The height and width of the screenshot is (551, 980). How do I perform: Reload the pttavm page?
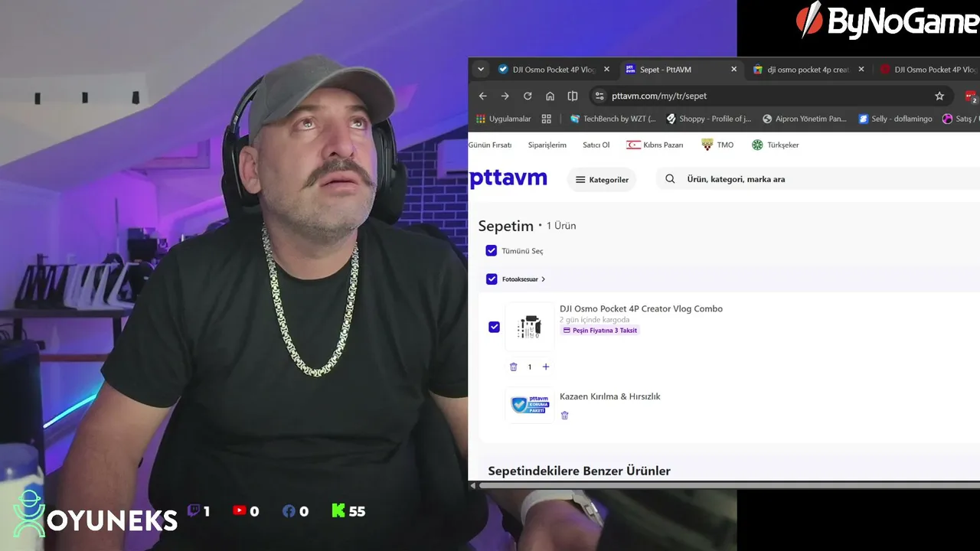pos(528,96)
